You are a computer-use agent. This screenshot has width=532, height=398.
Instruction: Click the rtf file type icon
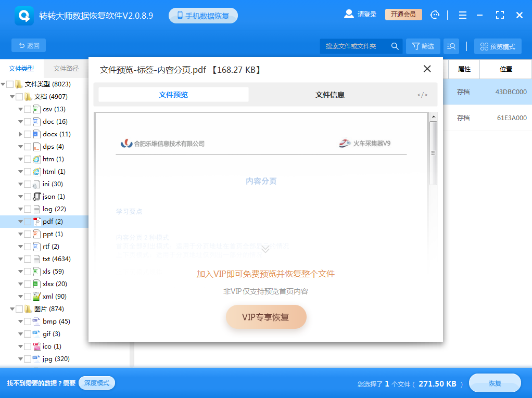pyautogui.click(x=36, y=247)
